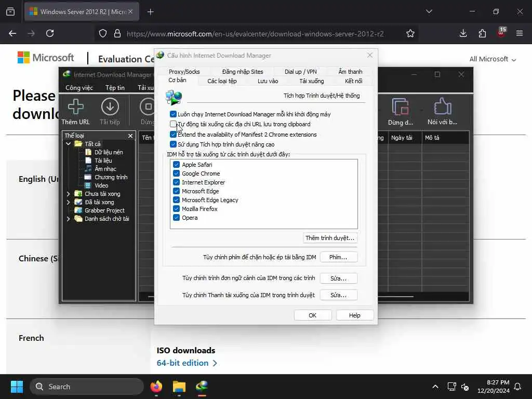The image size is (532, 399).
Task: Uncheck Apple Safari browser
Action: (x=176, y=165)
